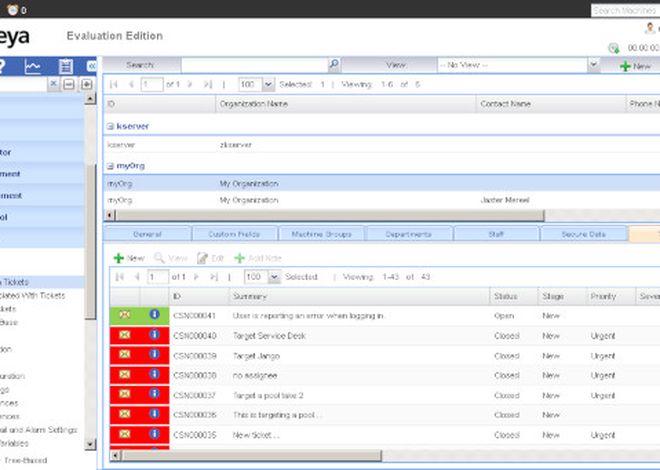Focus the tickets pager page number box

[157, 277]
